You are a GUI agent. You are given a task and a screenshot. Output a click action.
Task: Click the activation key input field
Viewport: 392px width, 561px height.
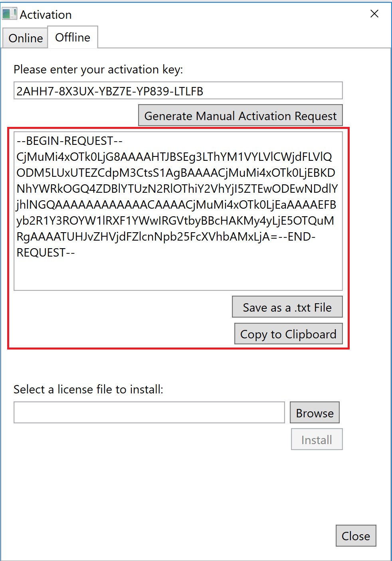pyautogui.click(x=178, y=91)
